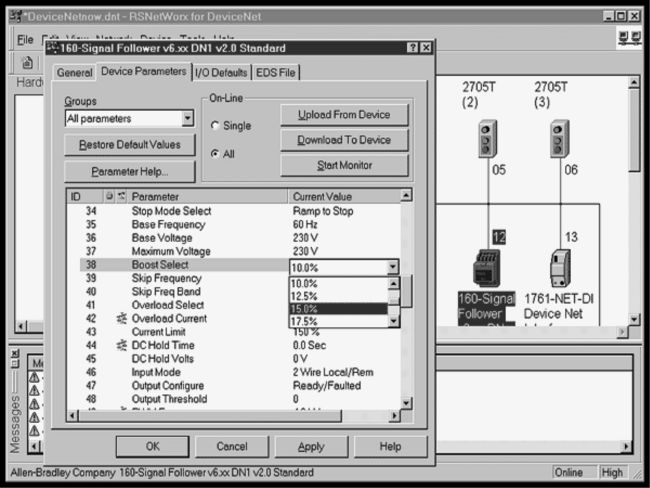
Task: Click the first warning icon in Messages list
Action: 34,377
